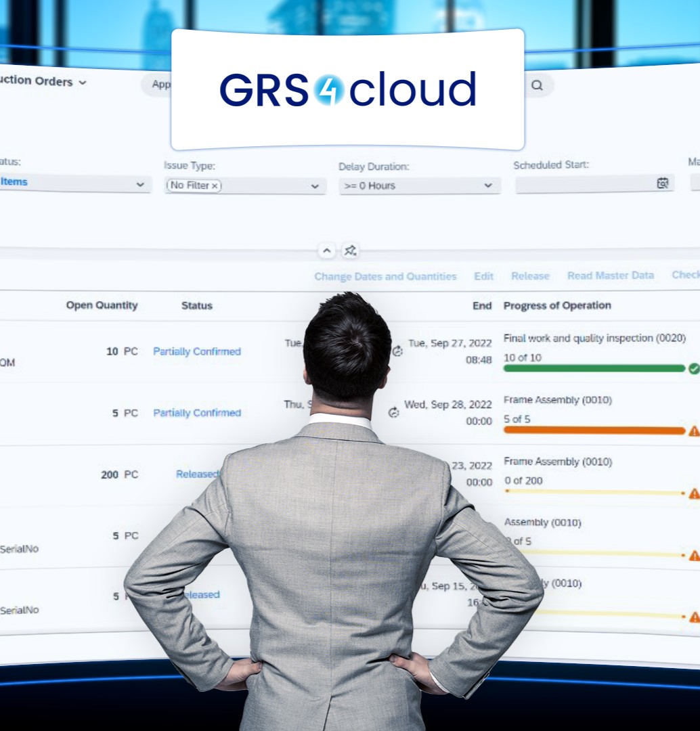Click the search magnifier icon
This screenshot has width=700, height=731.
tap(537, 85)
